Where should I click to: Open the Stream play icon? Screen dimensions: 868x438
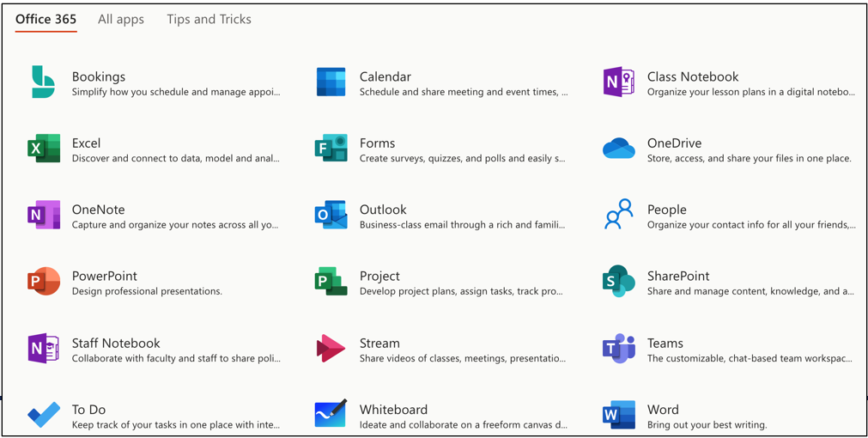tap(331, 349)
